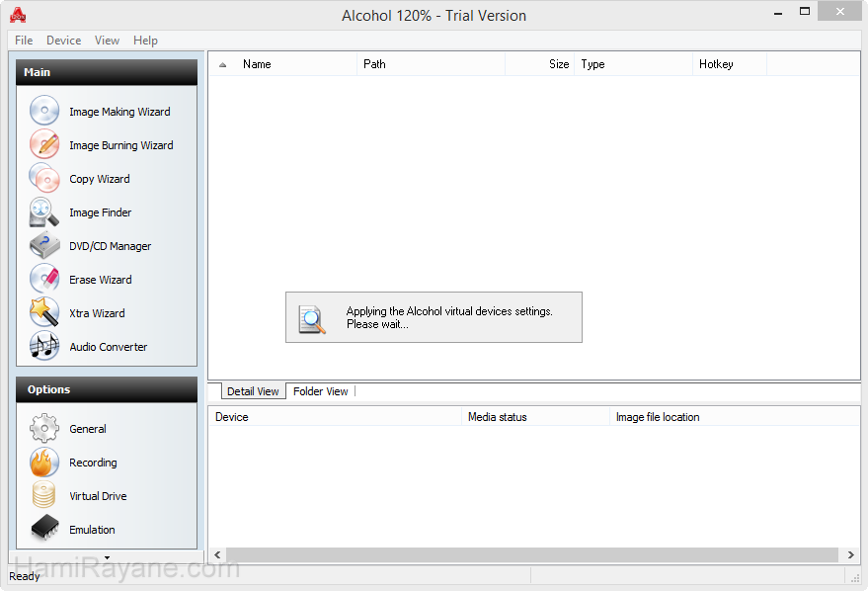Viewport: 868px width, 591px height.
Task: Start the Image Burning Wizard link
Action: [121, 145]
